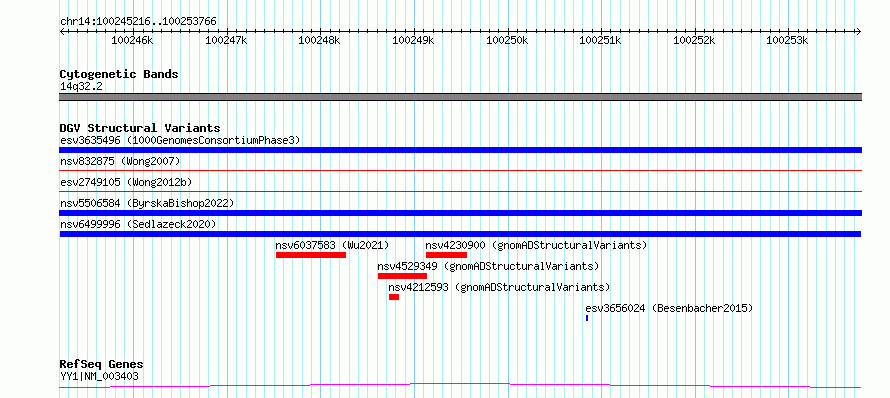Click the nsv6037583 (Wu2021) label

333,245
